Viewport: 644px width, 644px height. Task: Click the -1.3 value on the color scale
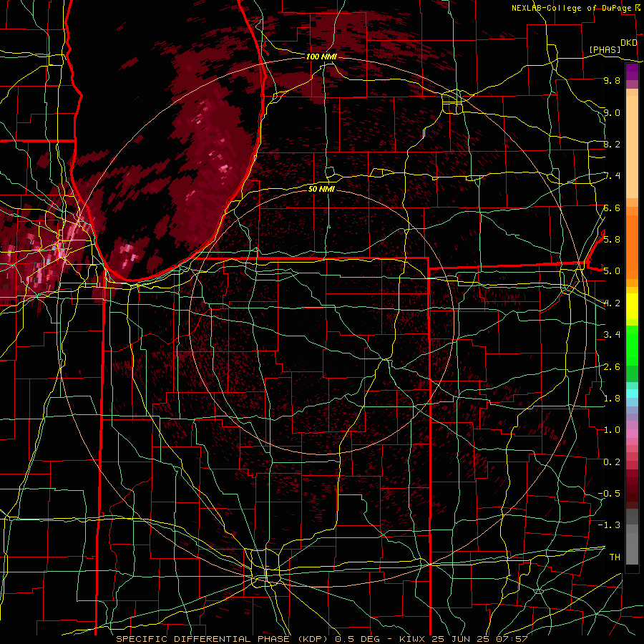tap(609, 525)
